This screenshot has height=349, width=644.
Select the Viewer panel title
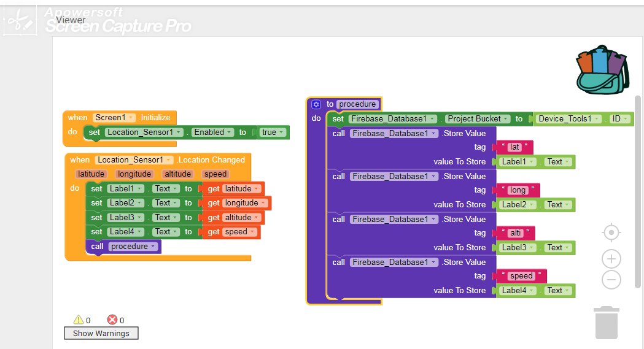71,20
